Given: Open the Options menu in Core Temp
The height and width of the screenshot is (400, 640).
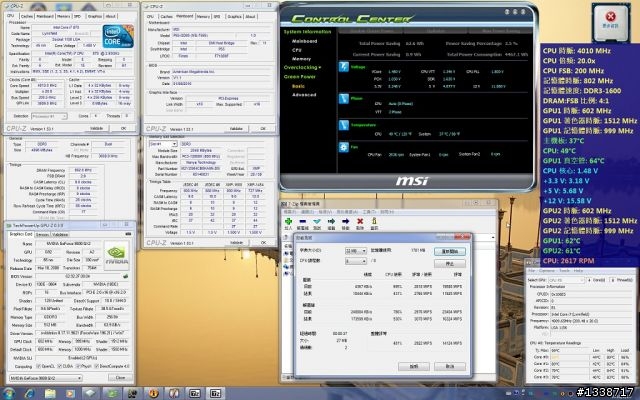Looking at the screenshot, I should pos(547,271).
